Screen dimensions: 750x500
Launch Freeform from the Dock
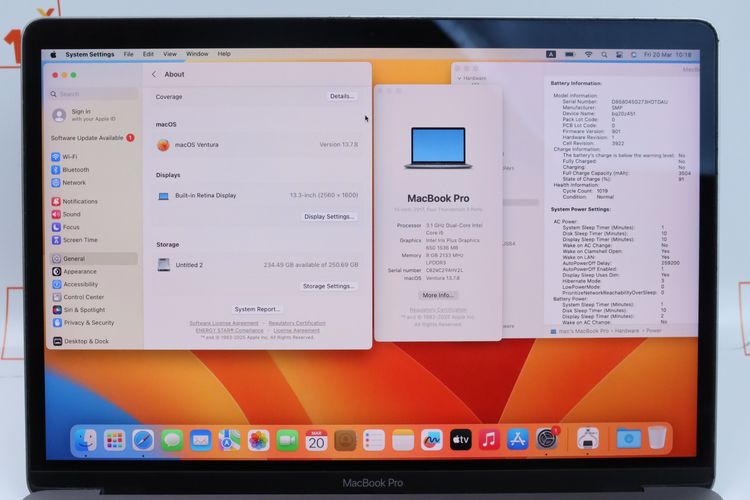(431, 440)
